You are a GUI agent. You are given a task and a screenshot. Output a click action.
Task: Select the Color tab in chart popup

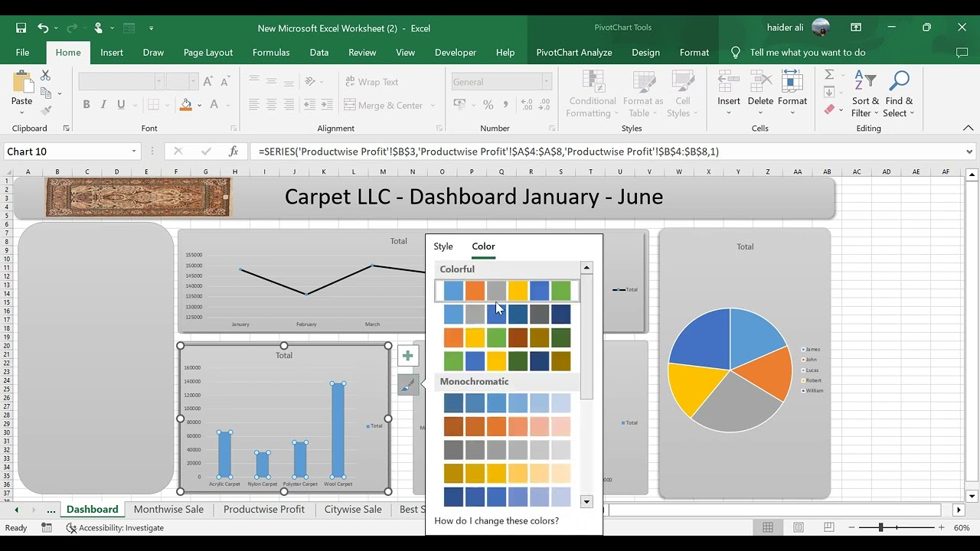(x=483, y=246)
